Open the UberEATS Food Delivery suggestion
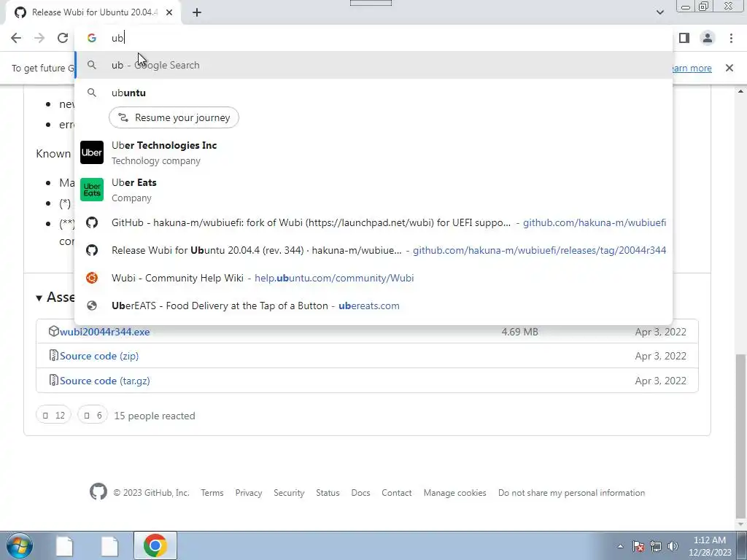The height and width of the screenshot is (560, 747). (374, 306)
